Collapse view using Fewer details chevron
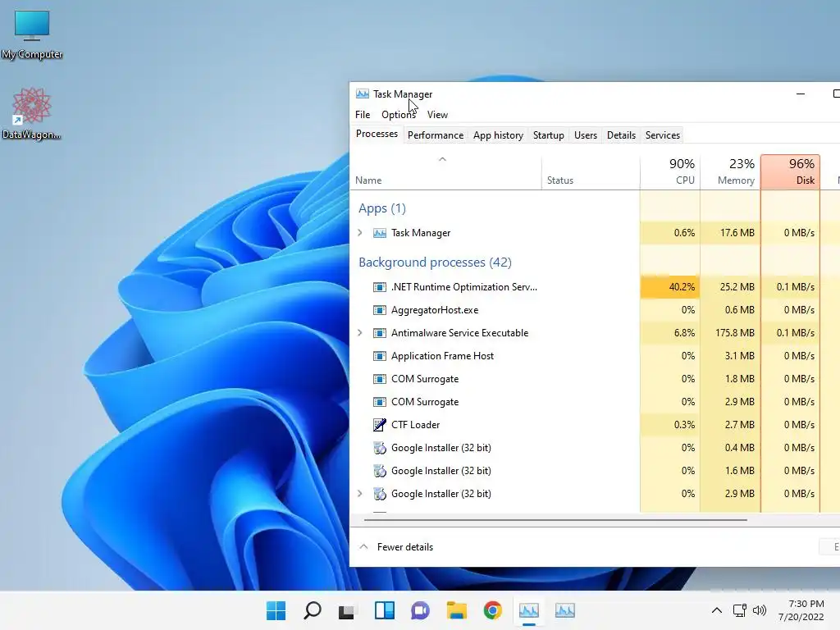This screenshot has width=840, height=630. [363, 547]
